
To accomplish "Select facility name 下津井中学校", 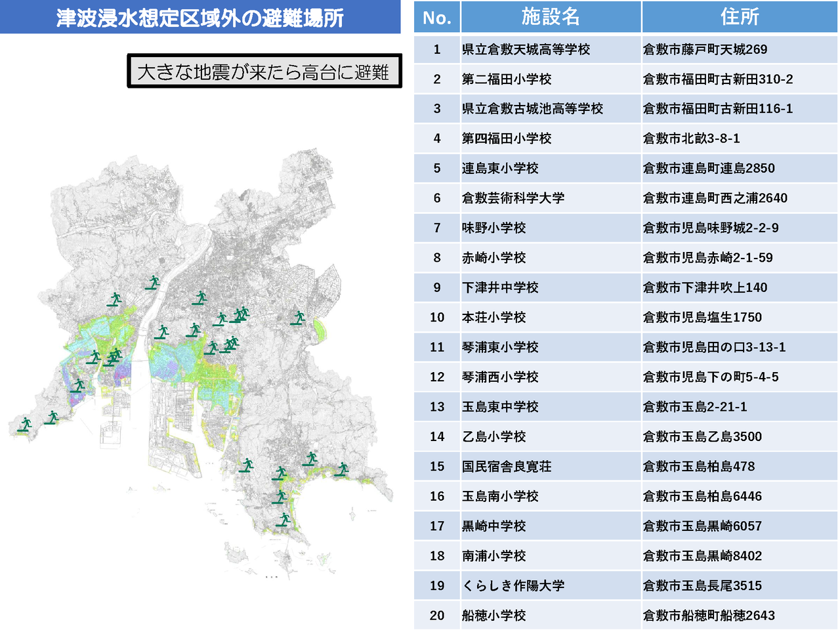I will point(500,287).
